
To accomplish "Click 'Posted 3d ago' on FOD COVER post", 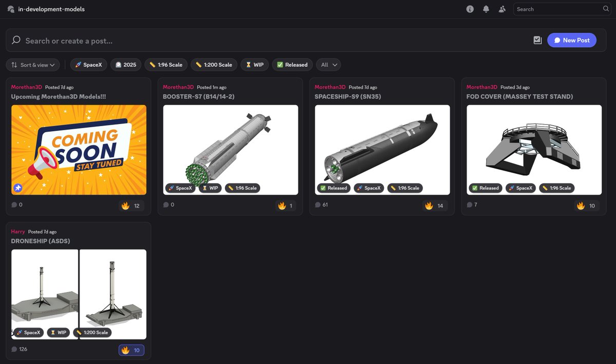I will [515, 87].
